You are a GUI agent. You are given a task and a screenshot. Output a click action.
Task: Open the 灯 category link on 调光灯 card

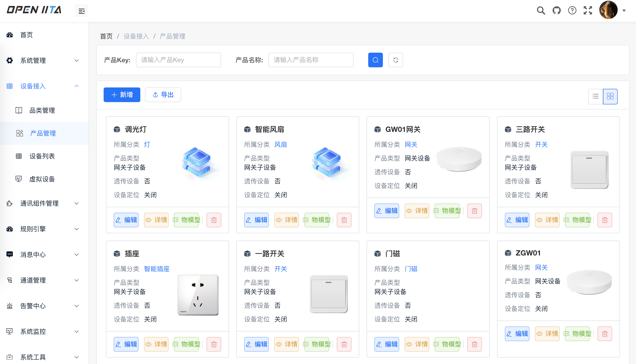coord(147,144)
